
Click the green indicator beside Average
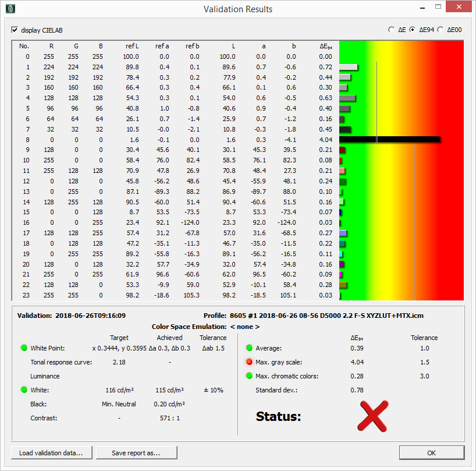click(250, 348)
